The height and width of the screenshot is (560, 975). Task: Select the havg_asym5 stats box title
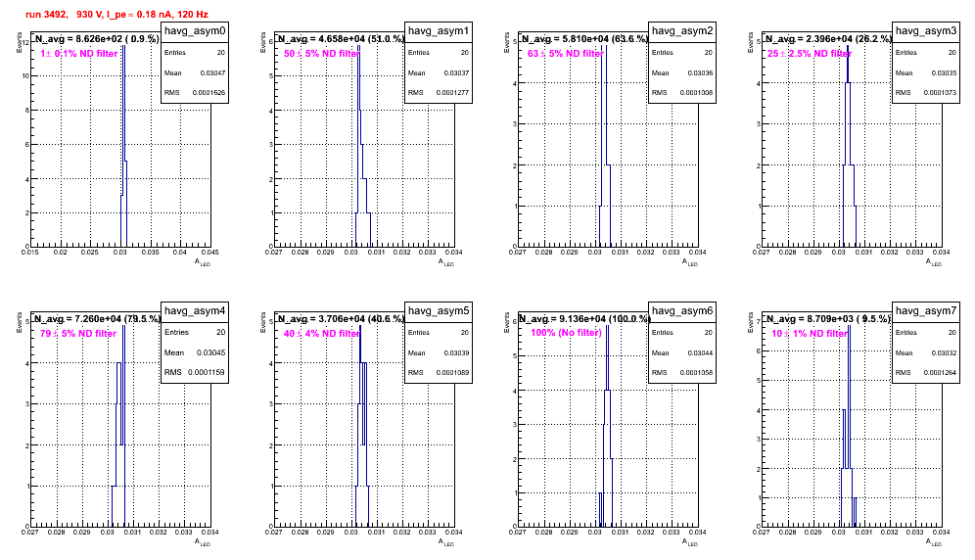439,311
